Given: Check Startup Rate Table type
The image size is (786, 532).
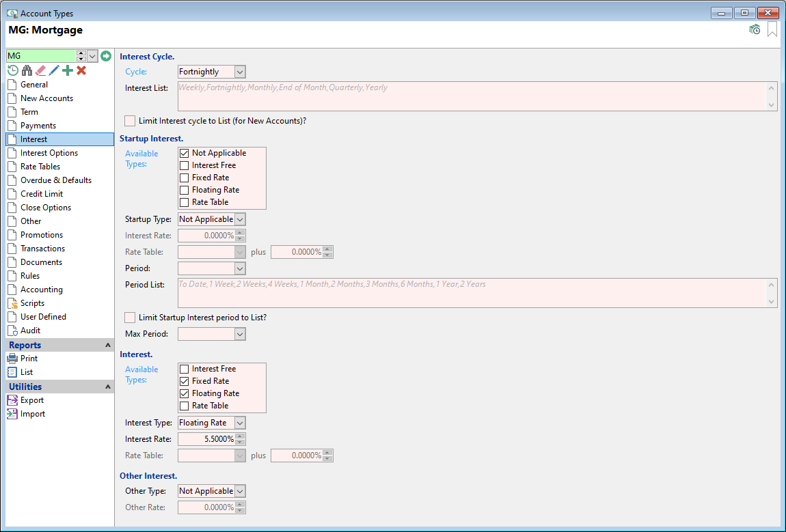Looking at the screenshot, I should pos(184,202).
